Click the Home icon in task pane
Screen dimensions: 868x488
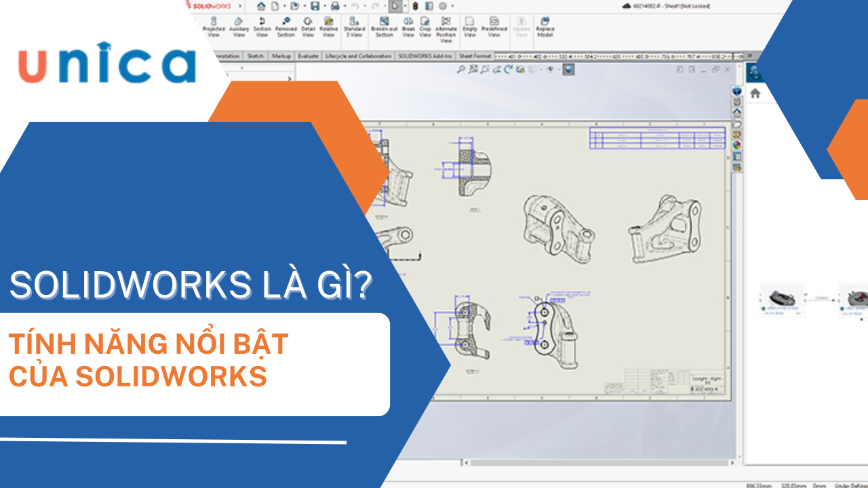pos(755,94)
